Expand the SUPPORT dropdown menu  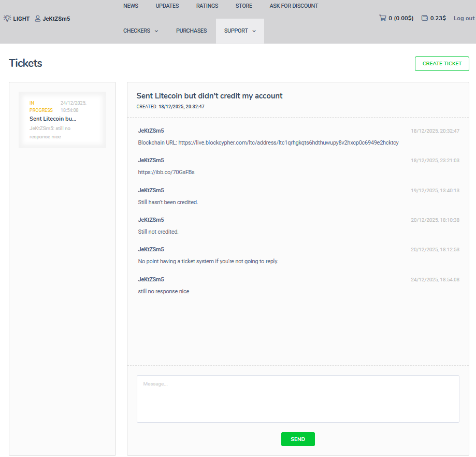(240, 31)
